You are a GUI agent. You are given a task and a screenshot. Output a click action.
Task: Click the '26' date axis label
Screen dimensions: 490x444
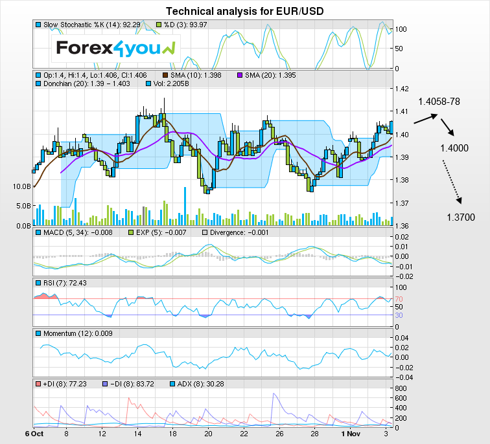279,434
